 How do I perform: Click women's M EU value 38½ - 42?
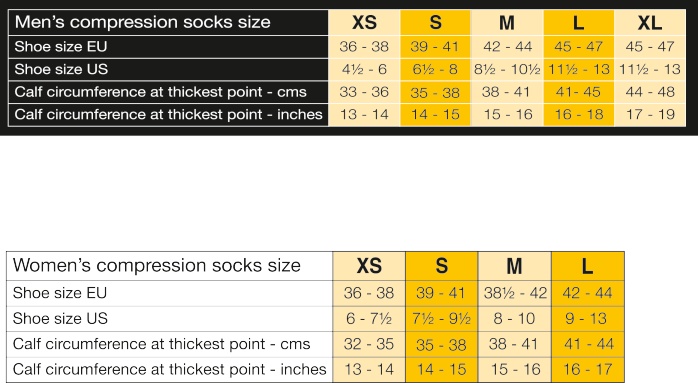pyautogui.click(x=515, y=293)
